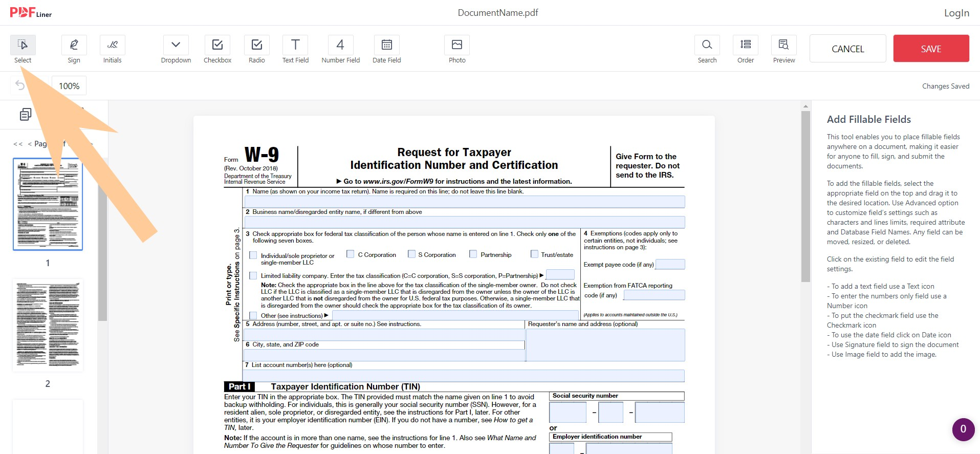Check the Trust/estate box
Image resolution: width=980 pixels, height=454 pixels.
(534, 254)
